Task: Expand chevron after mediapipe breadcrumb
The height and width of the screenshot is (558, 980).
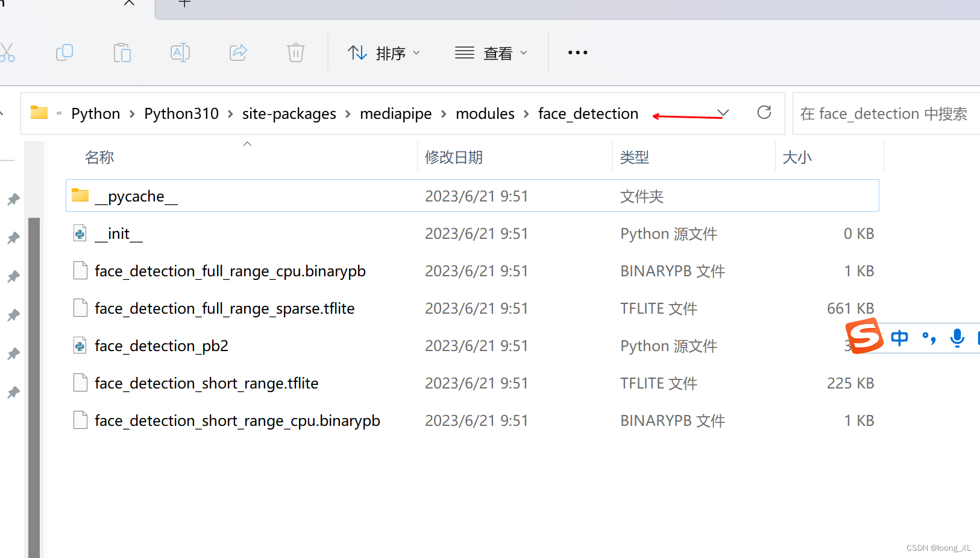Action: tap(444, 113)
